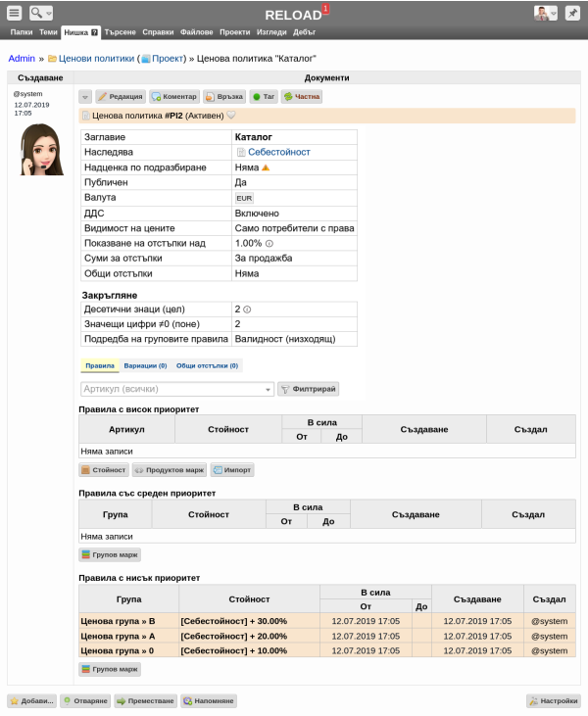Click info icon beside 1.00%
The image size is (588, 716).
click(269, 243)
